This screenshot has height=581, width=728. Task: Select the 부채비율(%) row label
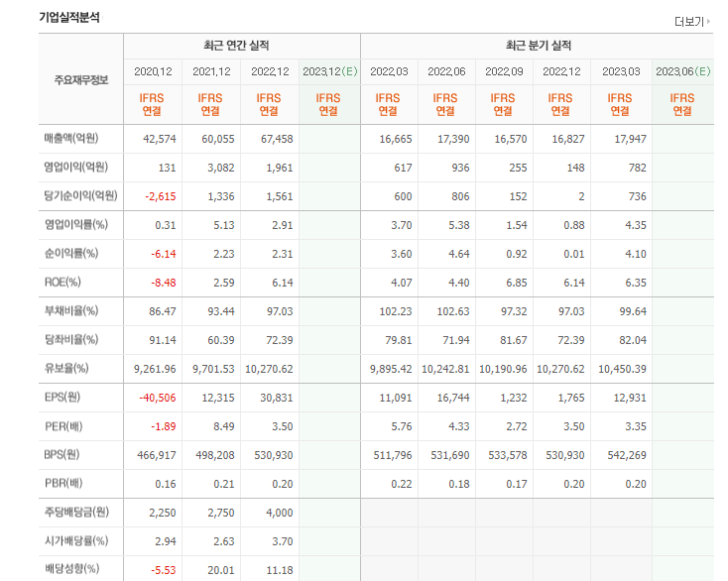click(71, 311)
